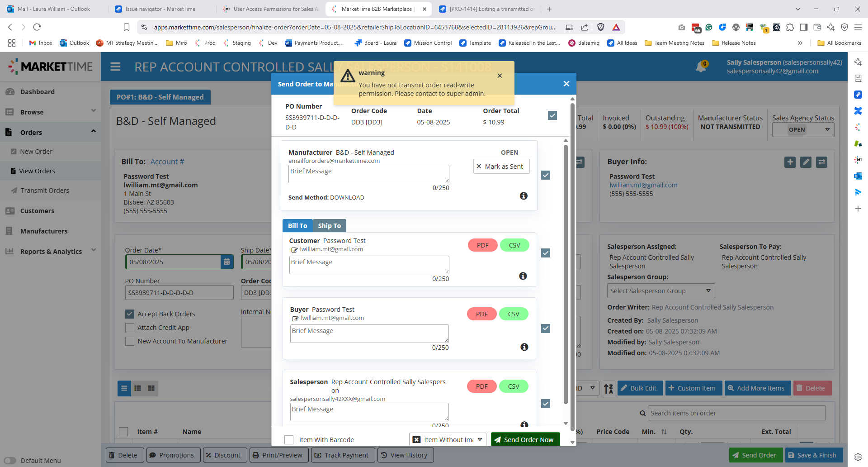Select the Bill To tab
Screen dimensions: 868x467
tap(297, 226)
